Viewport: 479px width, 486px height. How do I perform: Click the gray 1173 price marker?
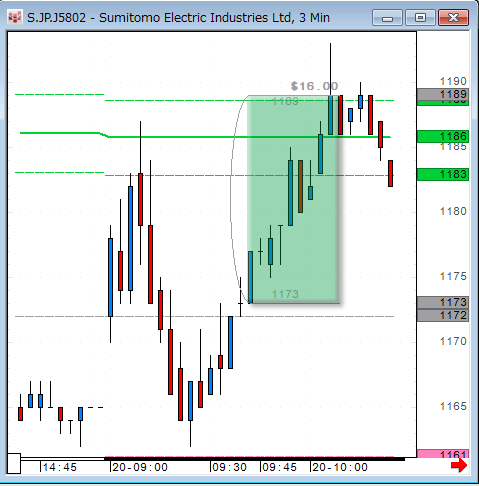pyautogui.click(x=443, y=302)
